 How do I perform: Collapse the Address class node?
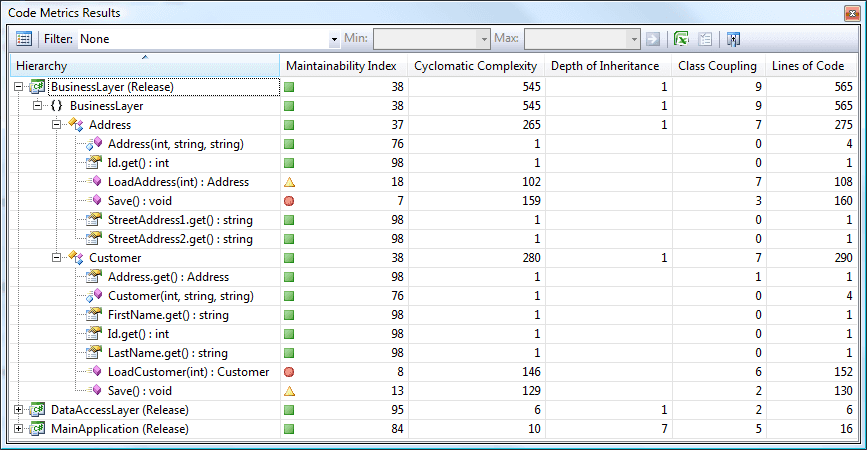[57, 125]
